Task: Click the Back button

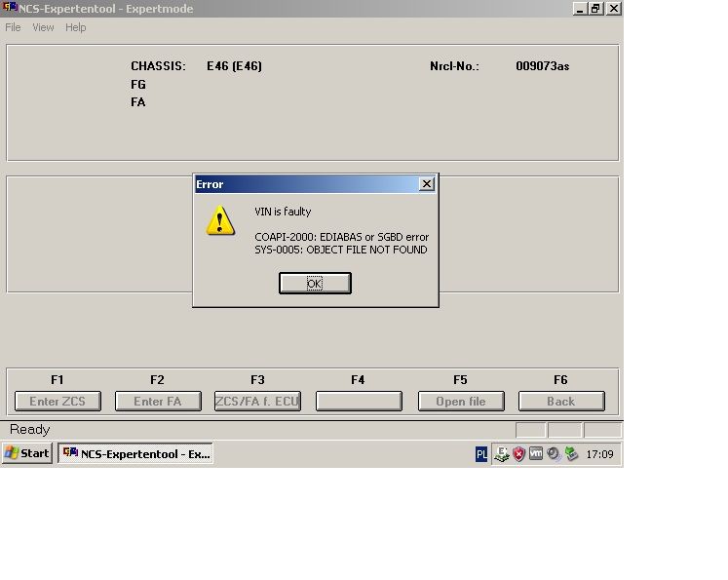Action: [x=561, y=402]
